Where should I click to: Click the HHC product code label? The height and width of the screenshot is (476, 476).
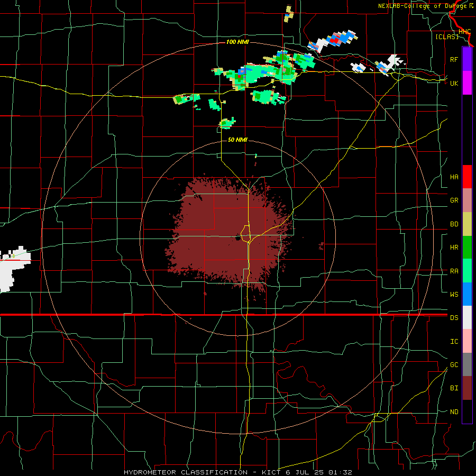tap(464, 32)
